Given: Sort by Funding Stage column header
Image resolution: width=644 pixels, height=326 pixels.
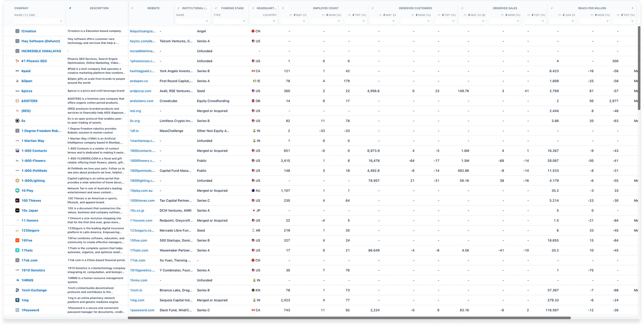Looking at the screenshot, I should click(x=232, y=8).
